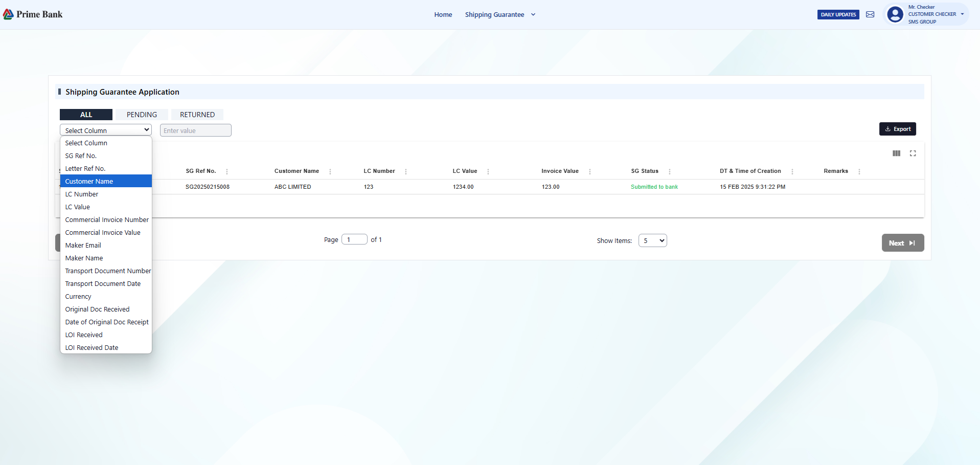Click SG Ref SG20250215008 cell
The height and width of the screenshot is (465, 980).
coord(208,187)
